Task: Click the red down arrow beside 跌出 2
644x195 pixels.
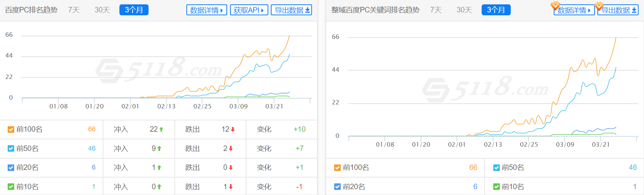Action: [x=231, y=149]
